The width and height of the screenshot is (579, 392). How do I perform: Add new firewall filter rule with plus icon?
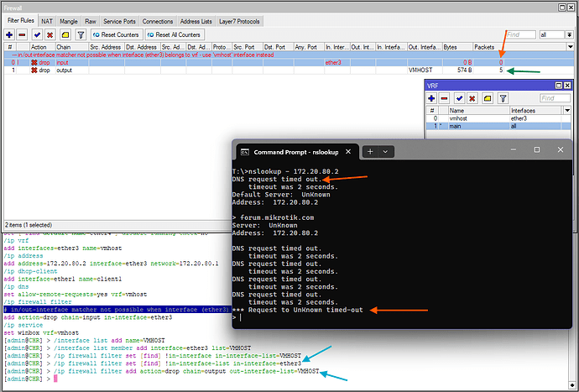tap(9, 34)
